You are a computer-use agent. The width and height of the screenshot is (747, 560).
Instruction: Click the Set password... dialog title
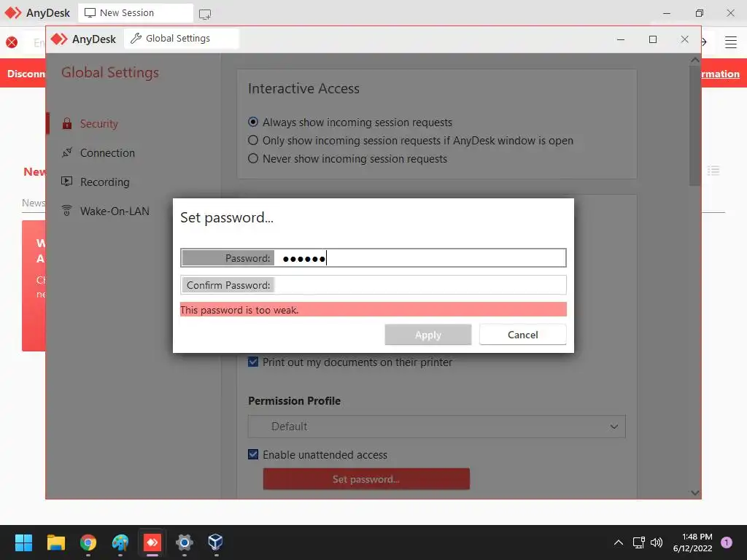227,217
